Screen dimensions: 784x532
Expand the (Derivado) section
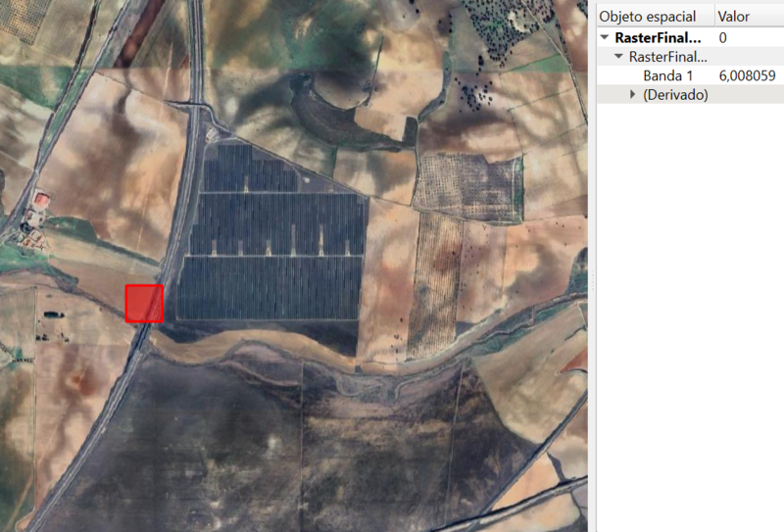pos(632,94)
